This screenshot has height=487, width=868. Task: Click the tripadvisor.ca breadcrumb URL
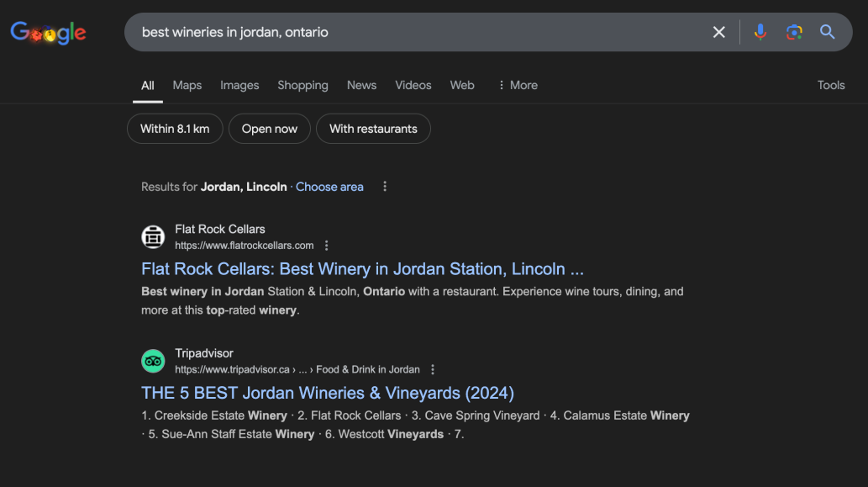(x=297, y=369)
